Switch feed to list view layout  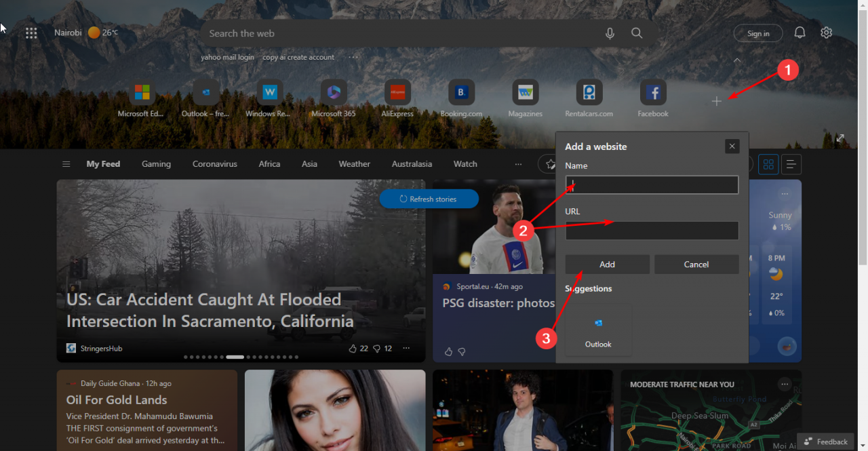pos(791,163)
